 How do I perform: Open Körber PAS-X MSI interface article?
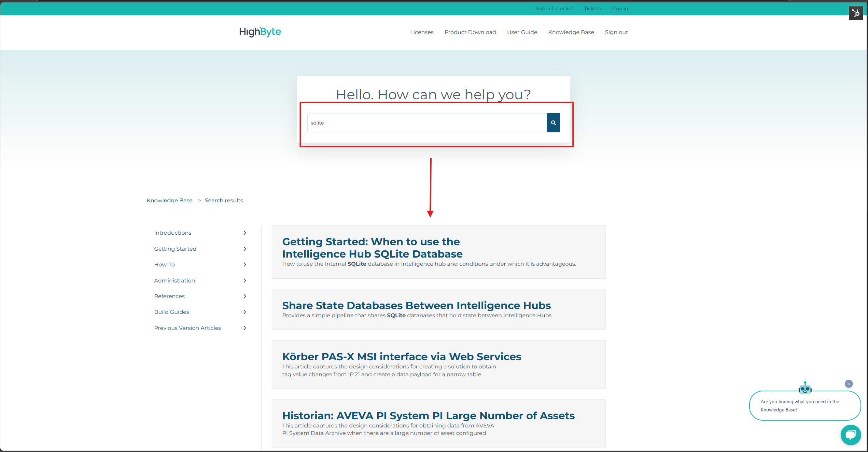[x=402, y=356]
